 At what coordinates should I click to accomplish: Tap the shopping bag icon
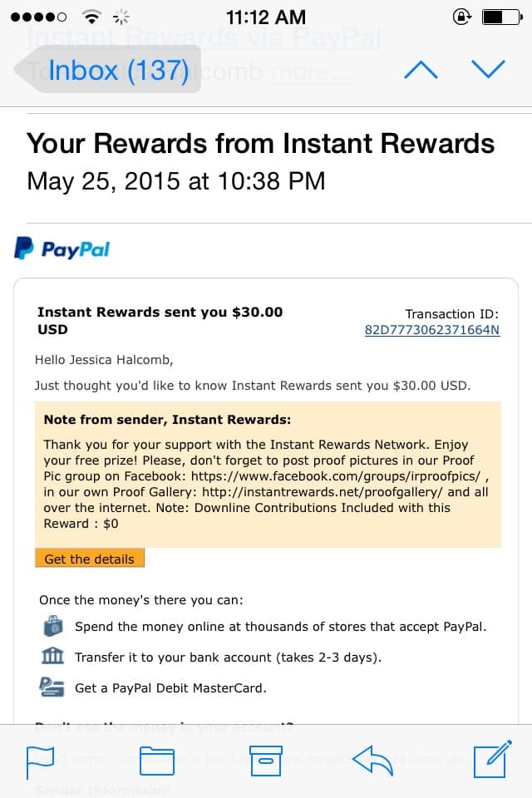tap(53, 626)
